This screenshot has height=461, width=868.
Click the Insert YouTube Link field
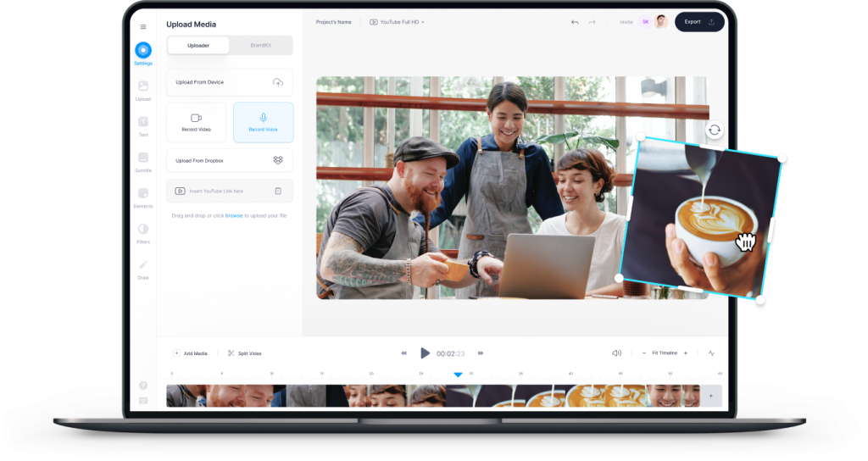(230, 191)
